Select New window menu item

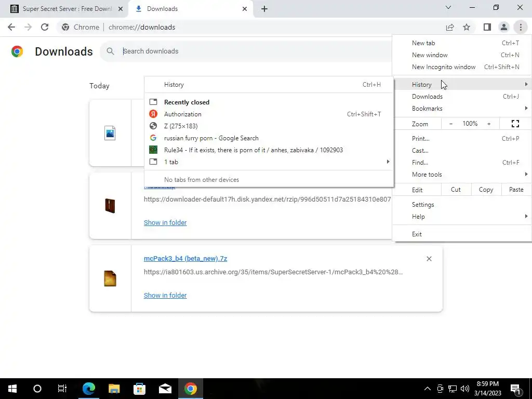(462, 55)
